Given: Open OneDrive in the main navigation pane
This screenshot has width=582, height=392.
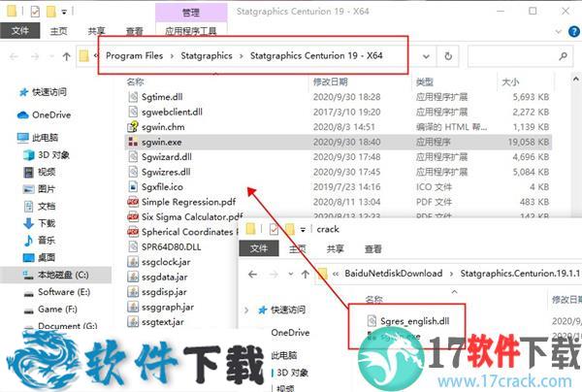Looking at the screenshot, I should click(51, 114).
